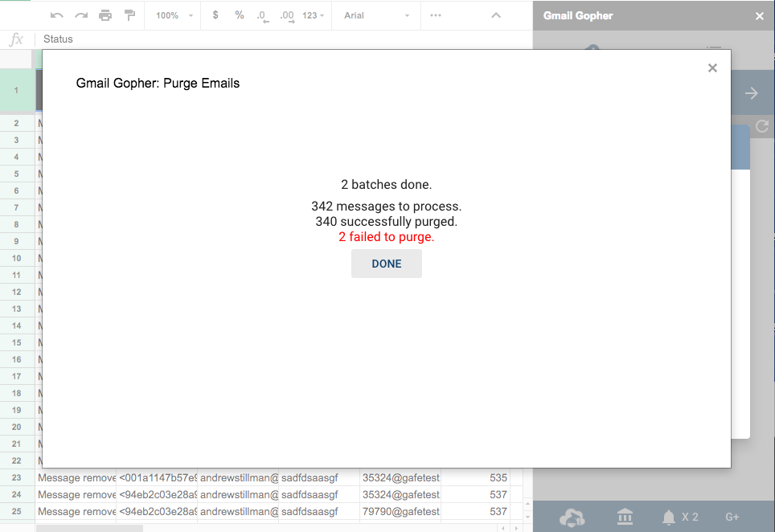Collapse the toolbar with the chevron
Image resolution: width=775 pixels, height=532 pixels.
pos(496,14)
